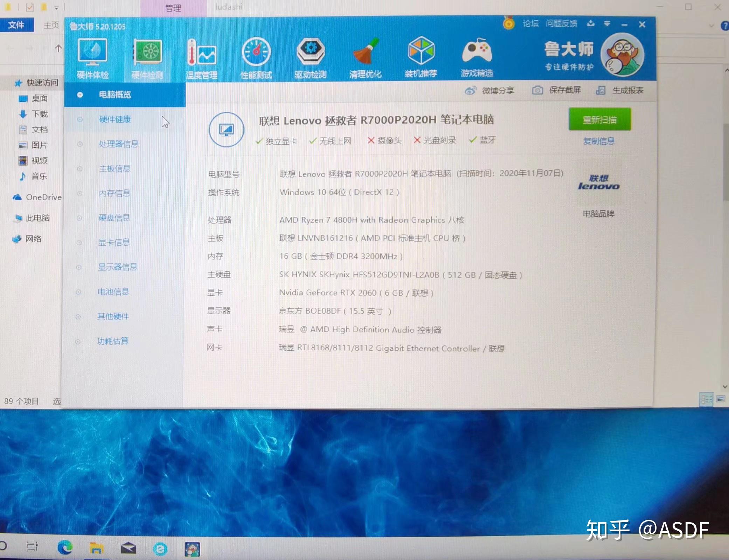
Task: Select 显示器信息 in sidebar
Action: tap(123, 267)
